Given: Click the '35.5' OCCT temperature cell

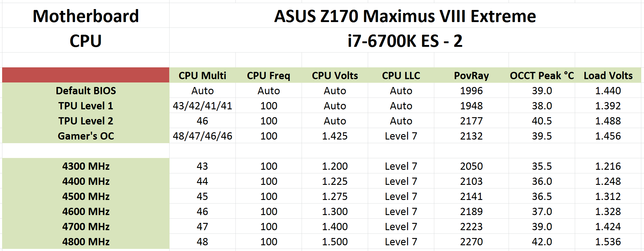Looking at the screenshot, I should [542, 166].
